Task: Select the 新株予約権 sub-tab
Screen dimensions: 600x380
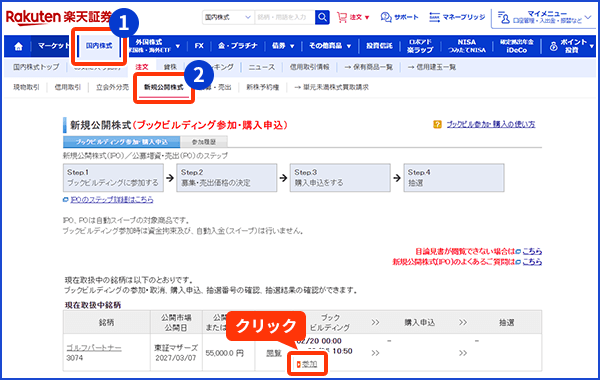Action: [262, 87]
